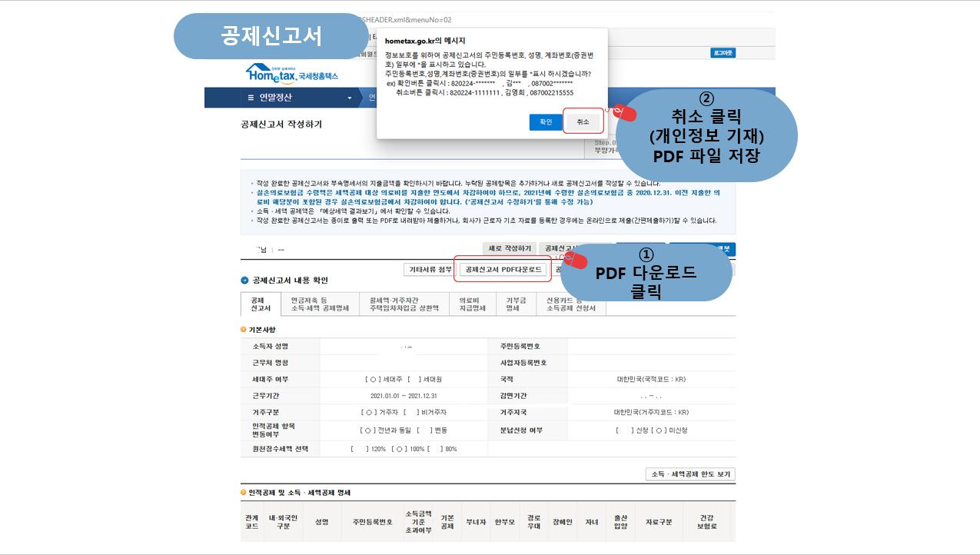Screen dimensions: 980x555
Task: Click 취소 in the hometax message dialog
Action: [583, 122]
